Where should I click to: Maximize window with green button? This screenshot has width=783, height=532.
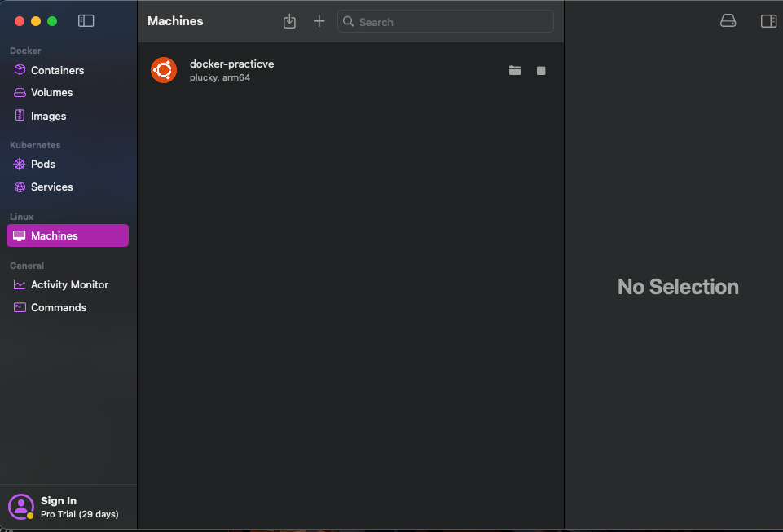tap(52, 21)
